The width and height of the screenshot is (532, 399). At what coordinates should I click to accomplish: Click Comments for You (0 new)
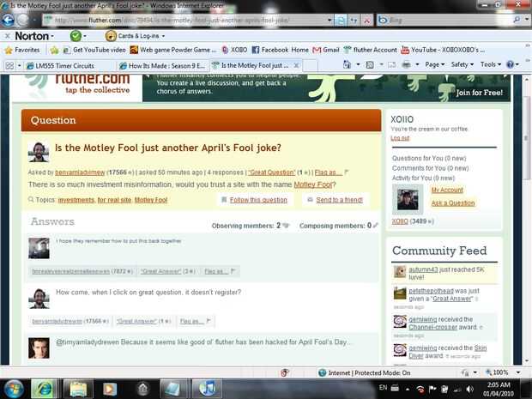[430, 168]
